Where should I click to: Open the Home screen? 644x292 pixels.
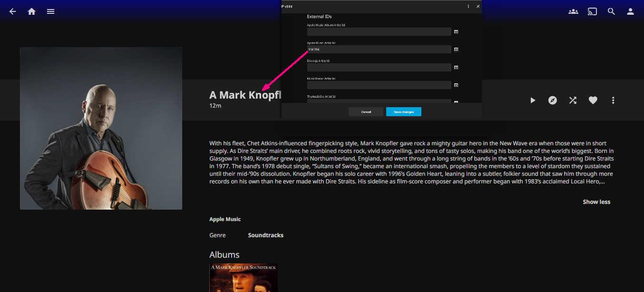32,11
